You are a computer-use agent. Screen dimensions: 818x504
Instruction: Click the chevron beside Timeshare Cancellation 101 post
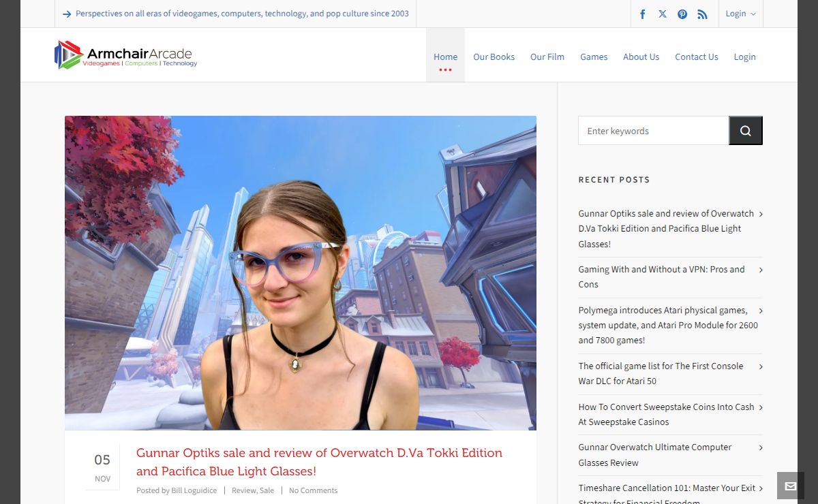pos(761,488)
